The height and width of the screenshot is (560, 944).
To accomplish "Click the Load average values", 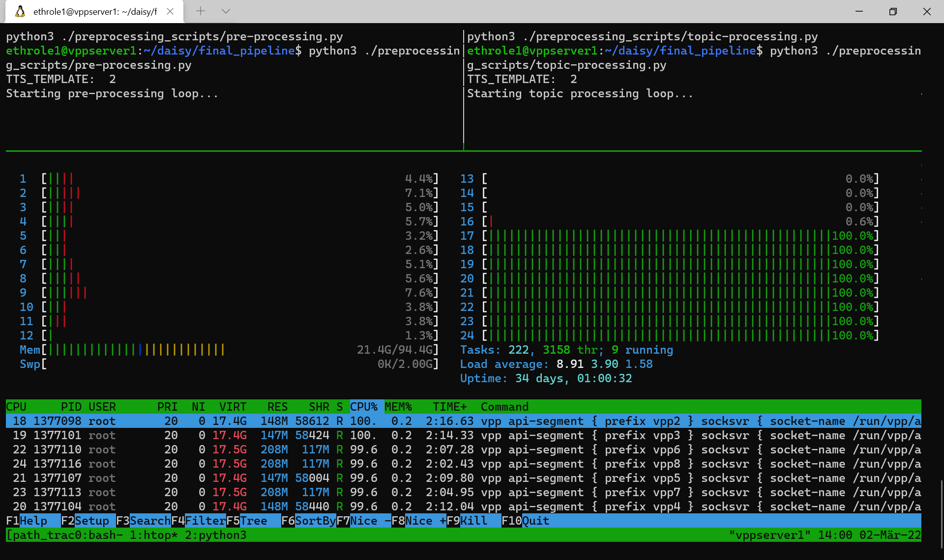I will click(605, 364).
